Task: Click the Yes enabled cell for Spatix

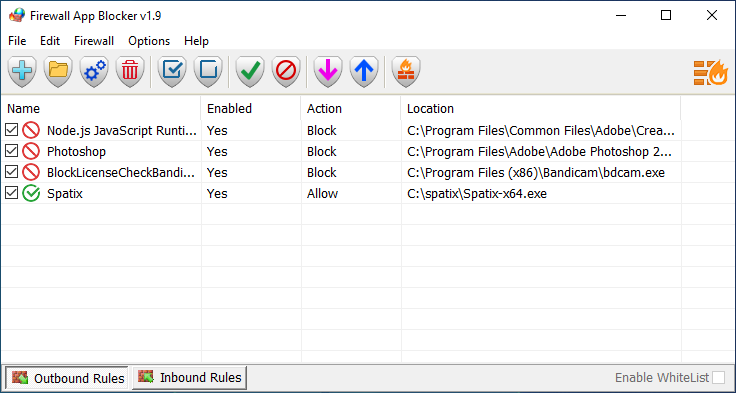Action: click(x=217, y=194)
